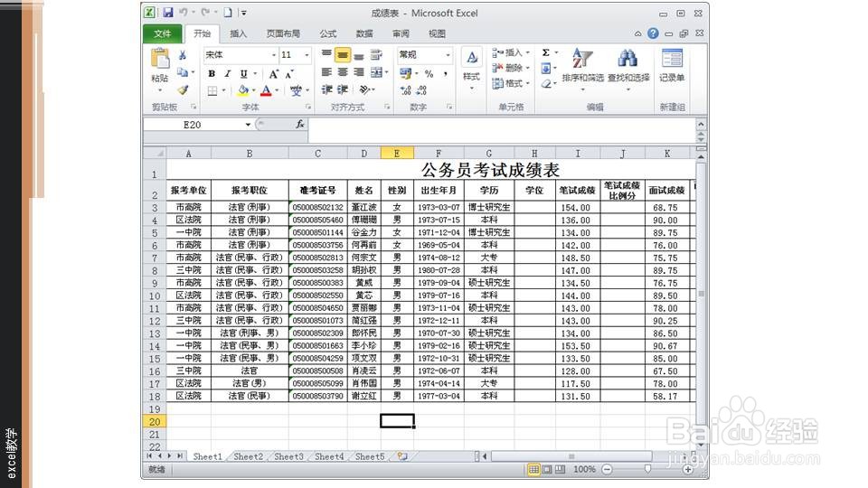Viewport: 868px width, 488px height.
Task: Switch to the Insert (插入) ribbon tab
Action: pyautogui.click(x=238, y=33)
